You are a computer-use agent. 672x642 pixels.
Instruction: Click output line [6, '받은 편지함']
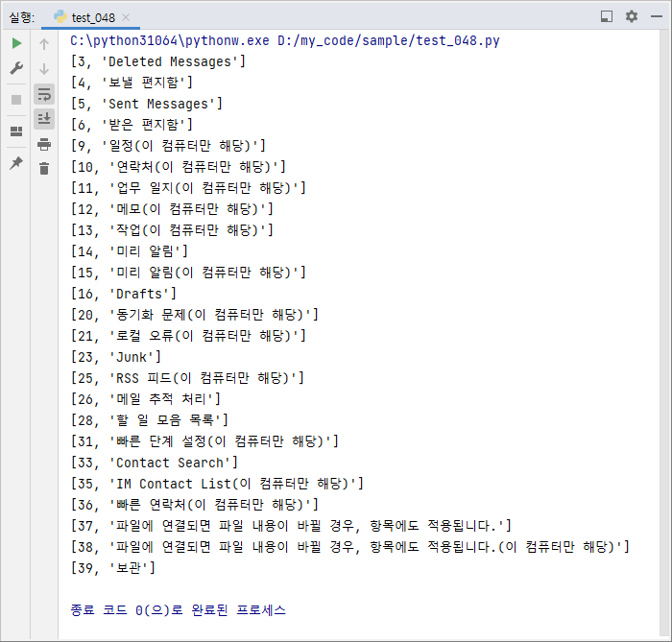pos(132,125)
